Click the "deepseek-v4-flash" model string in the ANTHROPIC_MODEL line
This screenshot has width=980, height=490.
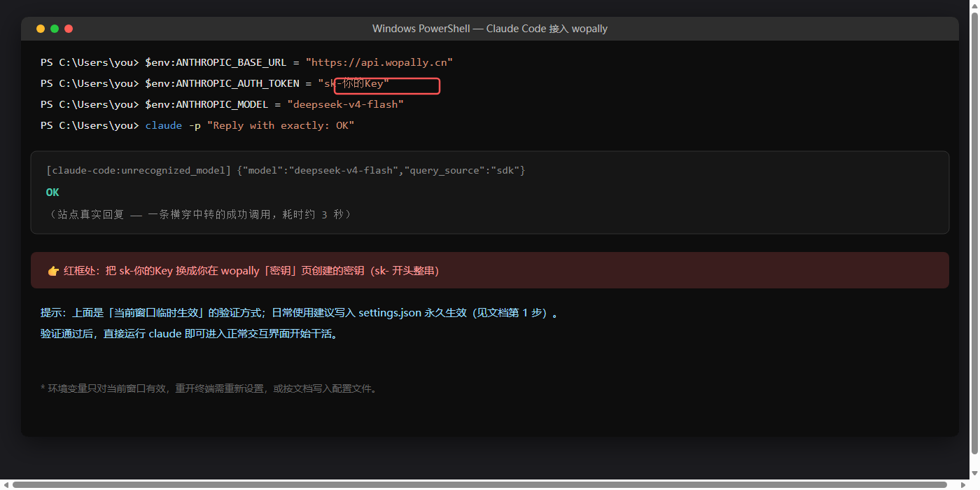click(x=346, y=104)
